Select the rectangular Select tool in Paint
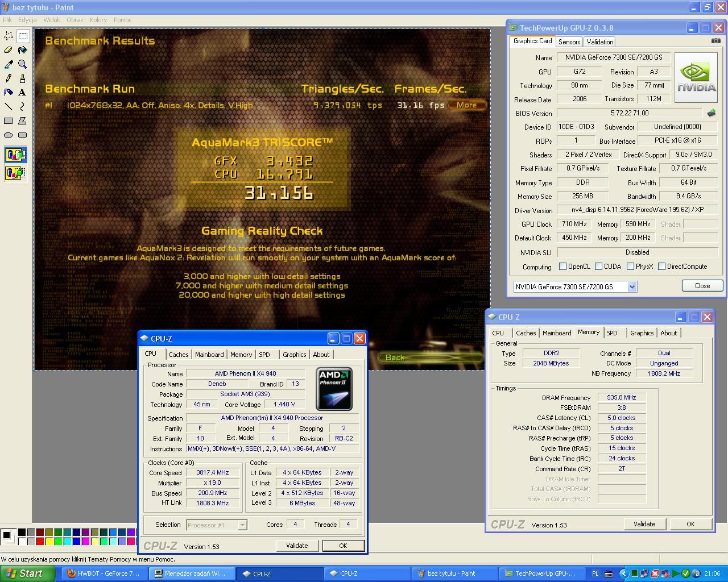 click(23, 36)
